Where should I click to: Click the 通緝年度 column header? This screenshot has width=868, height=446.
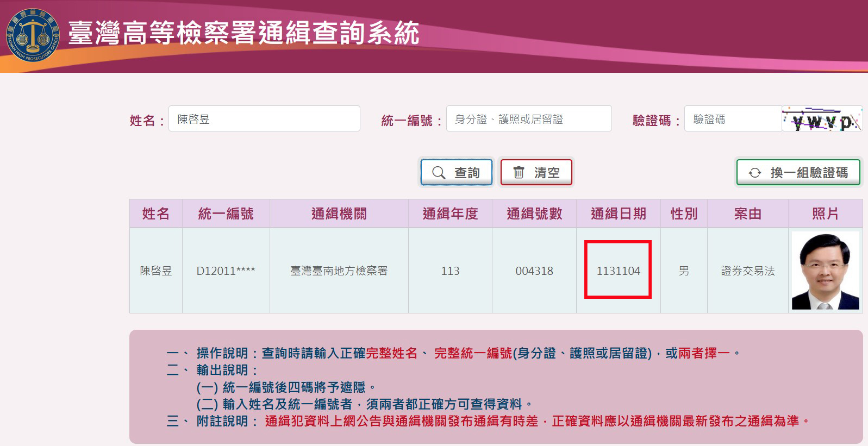tap(450, 214)
